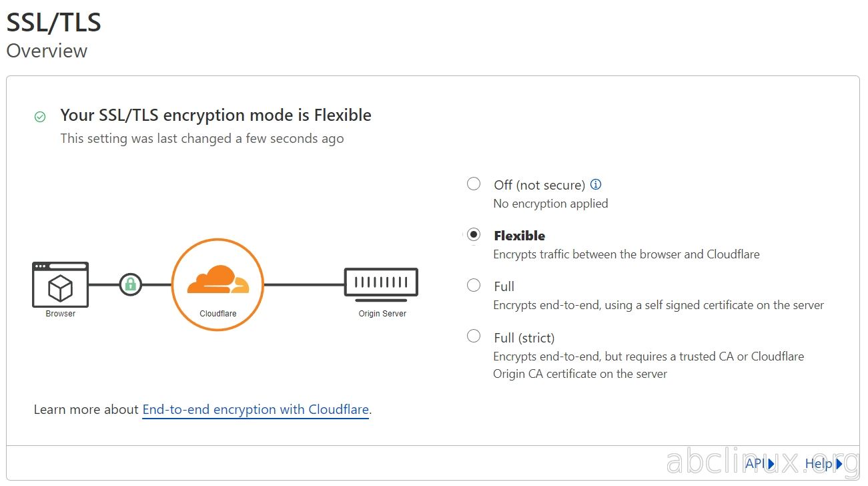Click the Overview subheading
The height and width of the screenshot is (486, 868).
[x=47, y=51]
